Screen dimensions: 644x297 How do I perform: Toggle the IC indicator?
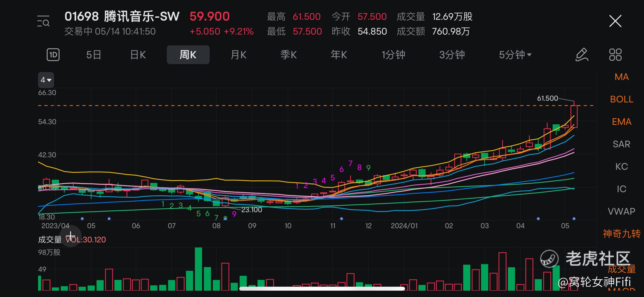point(622,189)
